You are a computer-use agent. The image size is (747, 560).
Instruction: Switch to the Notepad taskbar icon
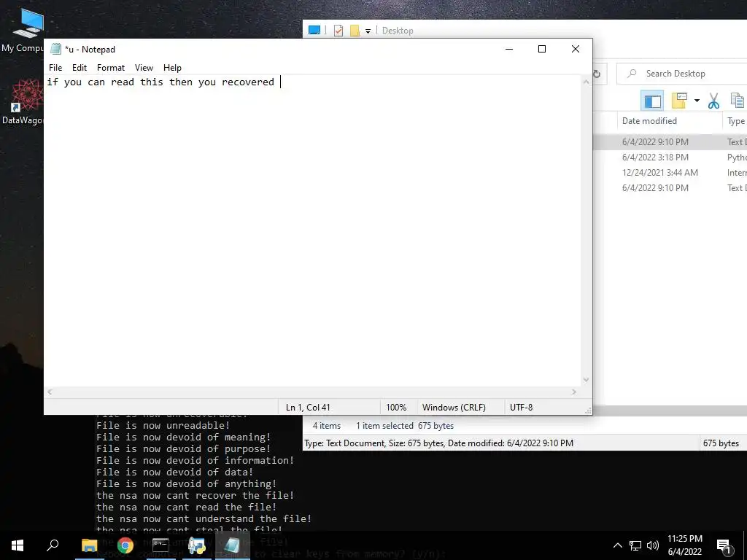coord(232,545)
